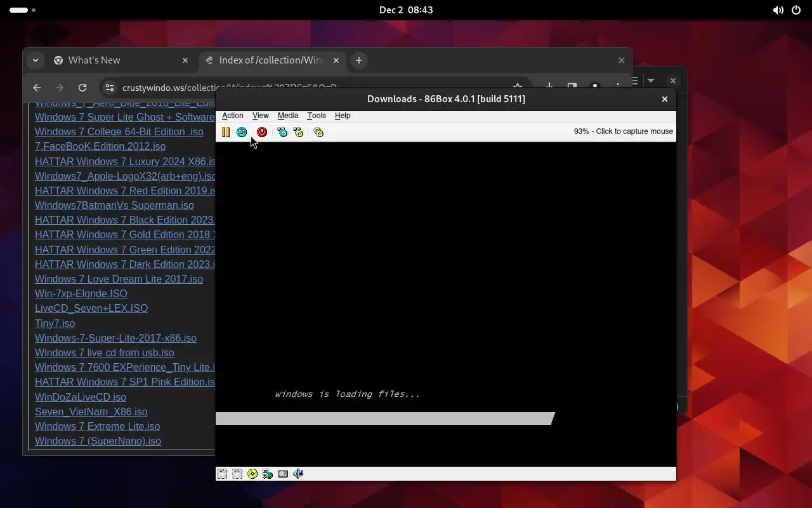This screenshot has height=508, width=812.
Task: Expand the browser tab search dropdown
Action: (36, 60)
